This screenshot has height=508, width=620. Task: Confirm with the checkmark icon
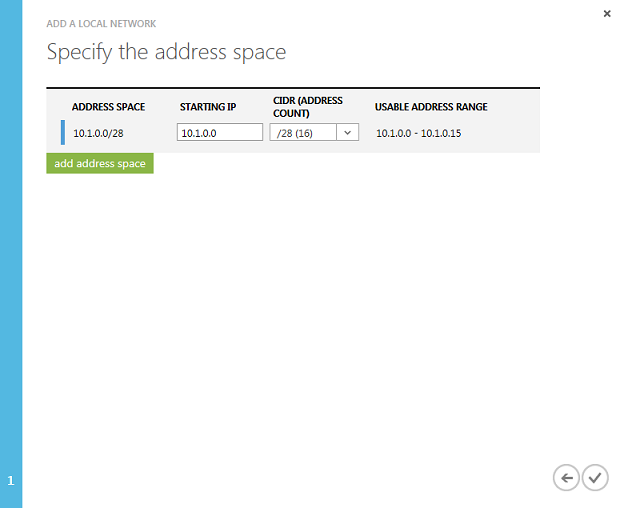pos(595,478)
